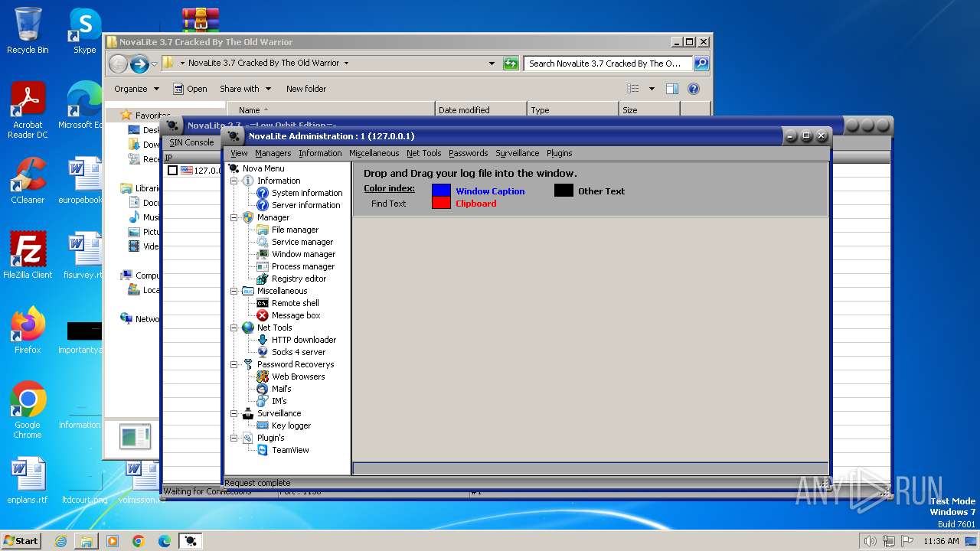Open Organize dropdown in Explorer
The width and height of the screenshot is (980, 551).
pyautogui.click(x=136, y=89)
